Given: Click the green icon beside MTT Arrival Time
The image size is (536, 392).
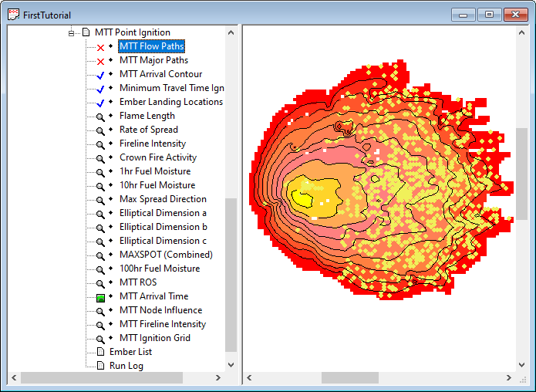Looking at the screenshot, I should (x=100, y=297).
